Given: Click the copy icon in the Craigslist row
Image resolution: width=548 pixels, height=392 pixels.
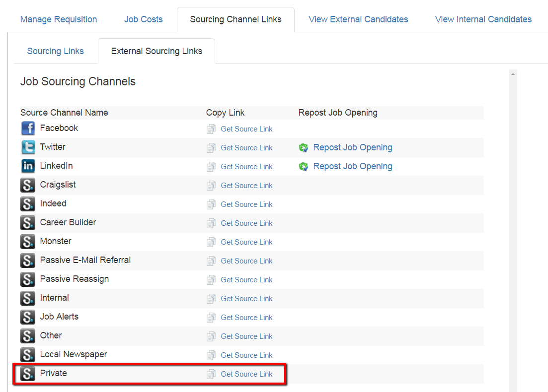Looking at the screenshot, I should pyautogui.click(x=211, y=186).
